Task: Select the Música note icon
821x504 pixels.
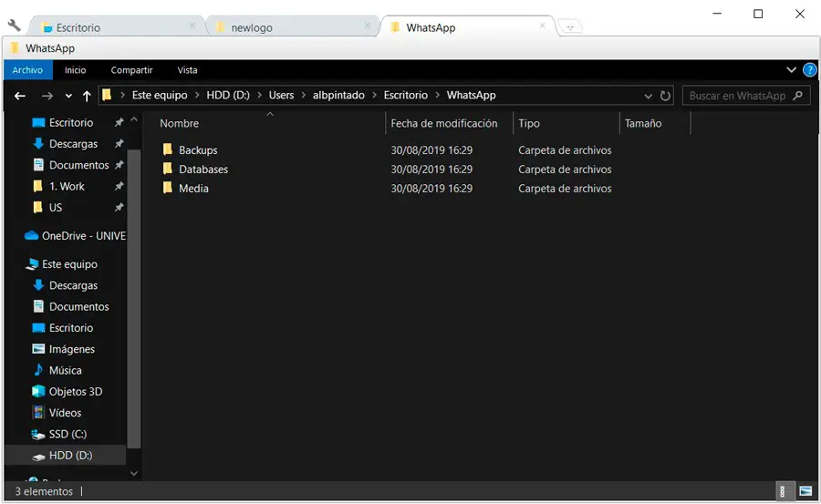Action: coord(38,369)
